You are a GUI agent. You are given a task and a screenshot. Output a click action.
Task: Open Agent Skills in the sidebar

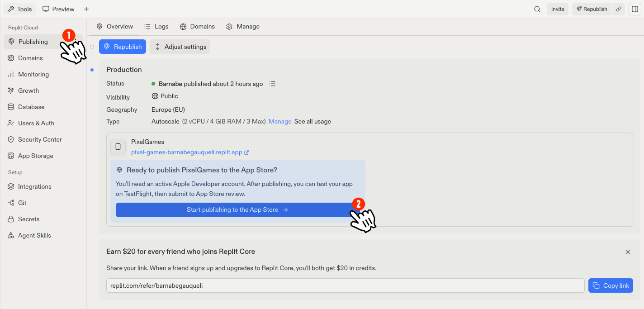click(x=43, y=235)
